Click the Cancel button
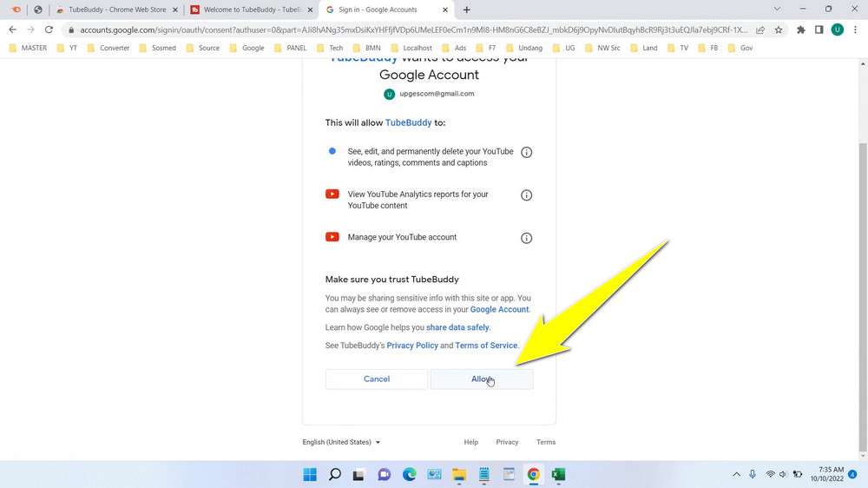The image size is (868, 488). [377, 379]
